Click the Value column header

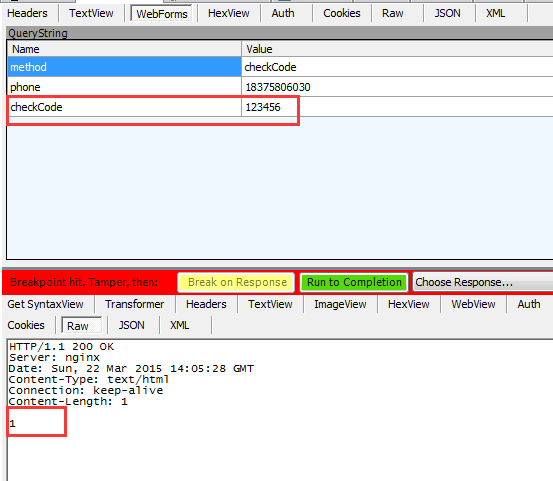[397, 49]
